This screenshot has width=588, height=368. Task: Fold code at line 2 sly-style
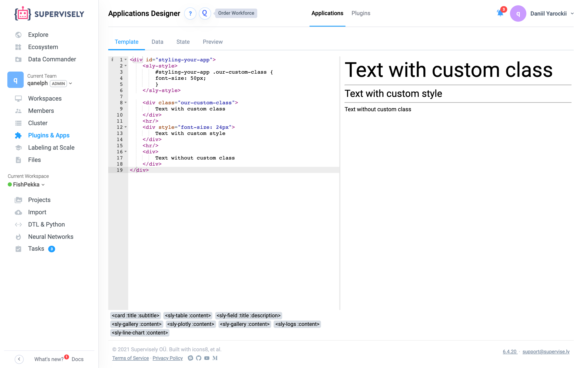pos(126,66)
